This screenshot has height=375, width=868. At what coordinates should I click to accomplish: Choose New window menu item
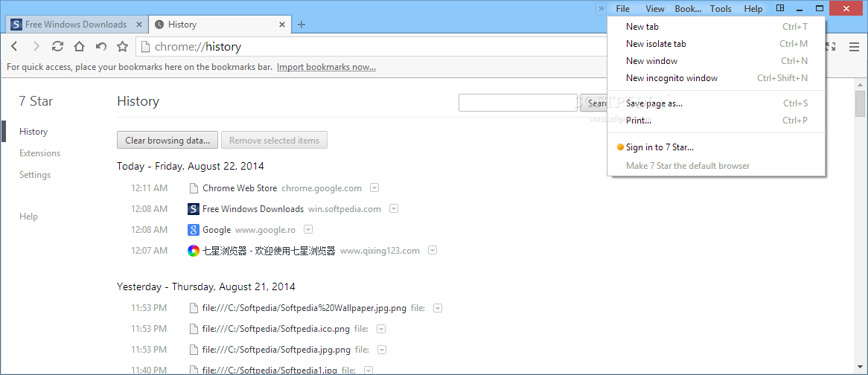716,61
